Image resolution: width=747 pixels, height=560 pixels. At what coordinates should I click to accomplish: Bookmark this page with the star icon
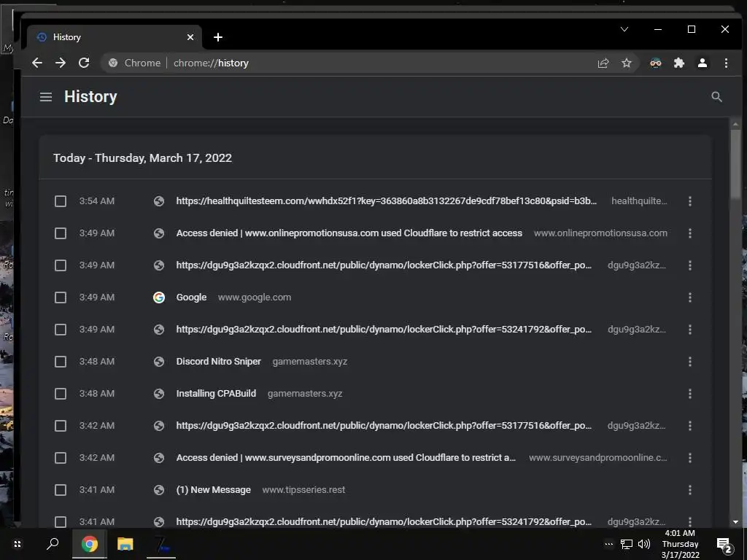[627, 63]
